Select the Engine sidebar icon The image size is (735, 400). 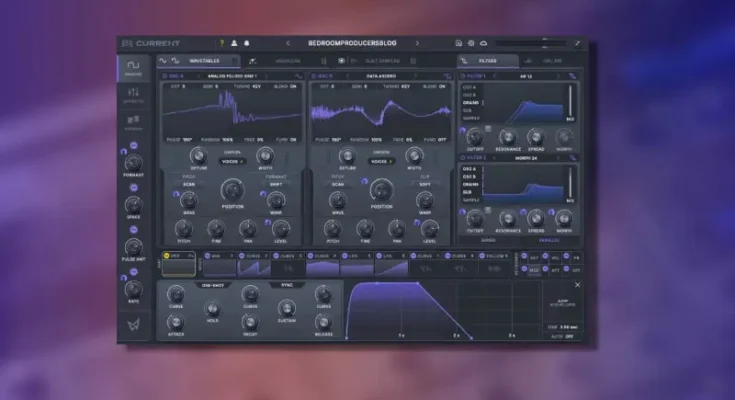click(134, 66)
